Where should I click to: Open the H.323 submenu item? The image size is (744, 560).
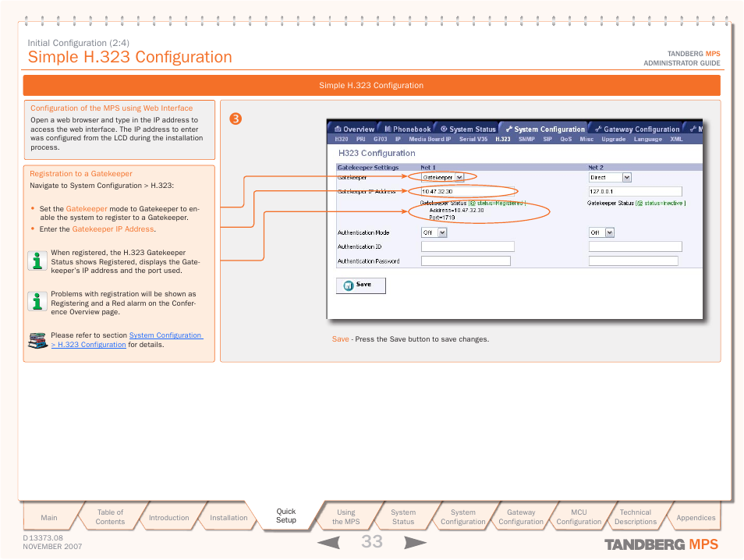click(503, 139)
